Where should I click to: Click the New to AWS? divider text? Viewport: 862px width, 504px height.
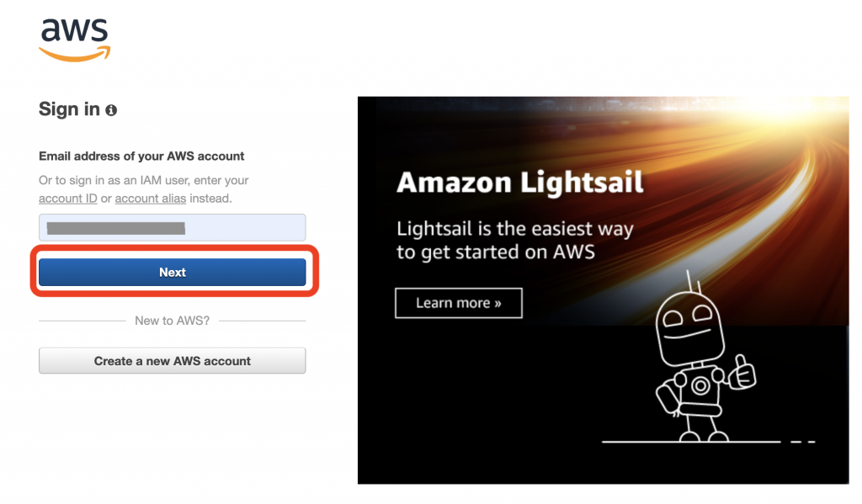coord(172,321)
